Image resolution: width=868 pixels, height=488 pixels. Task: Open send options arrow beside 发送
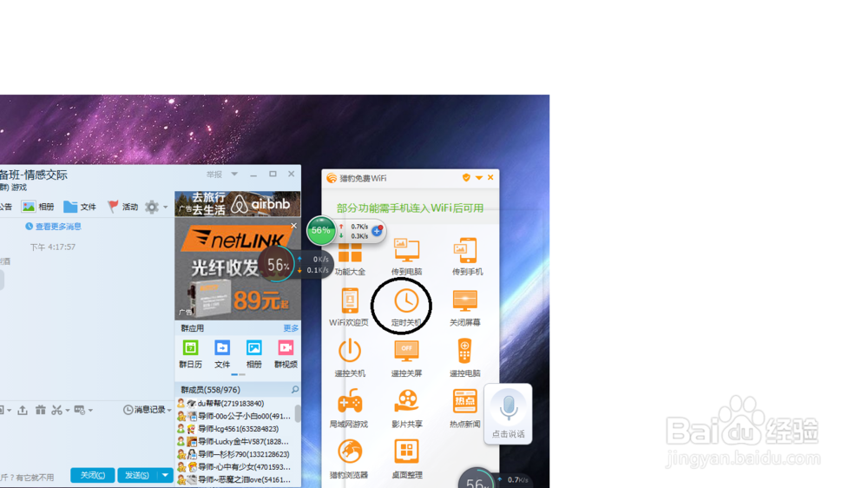pyautogui.click(x=165, y=475)
